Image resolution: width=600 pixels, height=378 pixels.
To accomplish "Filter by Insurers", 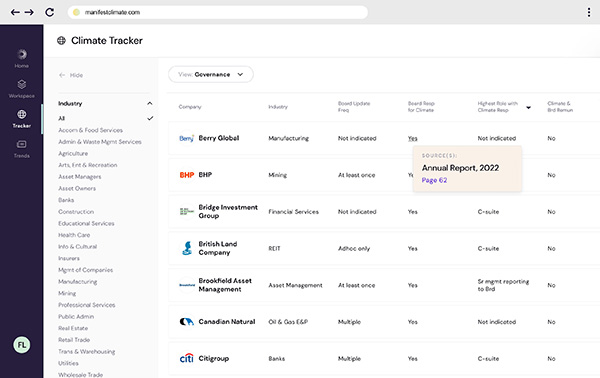I will tap(69, 258).
